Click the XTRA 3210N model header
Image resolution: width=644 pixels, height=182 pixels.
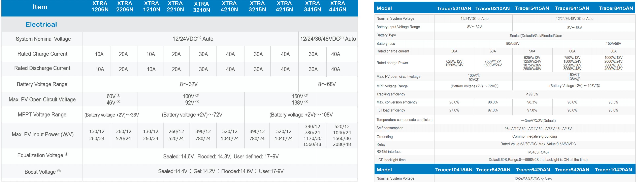pyautogui.click(x=201, y=7)
